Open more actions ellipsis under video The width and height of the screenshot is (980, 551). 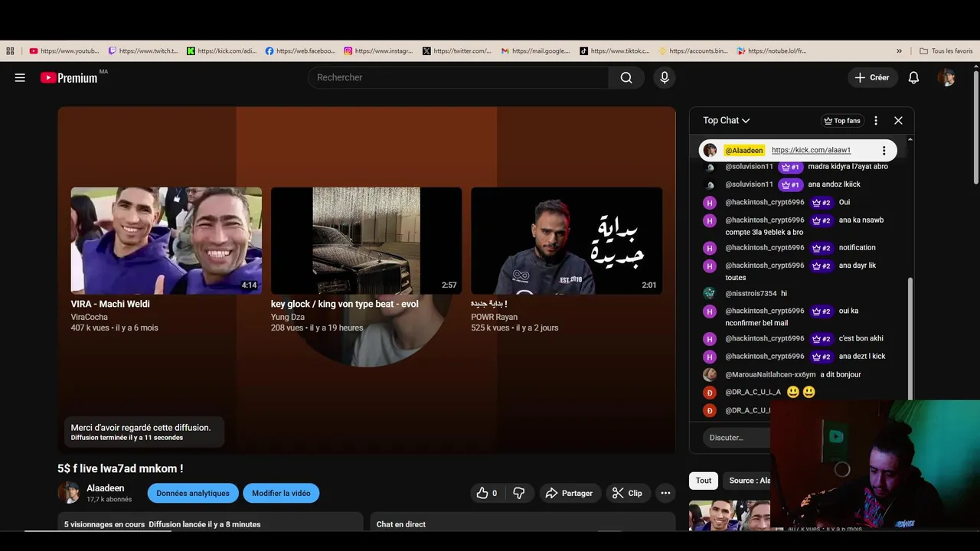click(665, 494)
